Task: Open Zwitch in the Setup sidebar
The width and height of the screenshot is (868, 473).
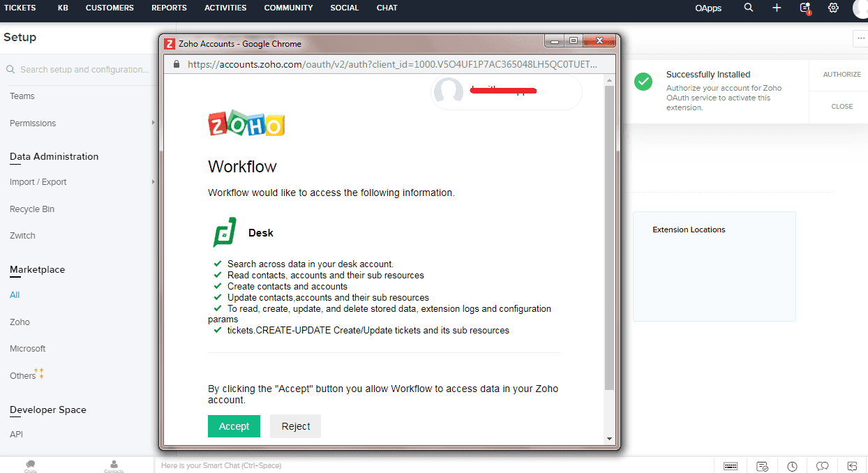Action: point(22,236)
